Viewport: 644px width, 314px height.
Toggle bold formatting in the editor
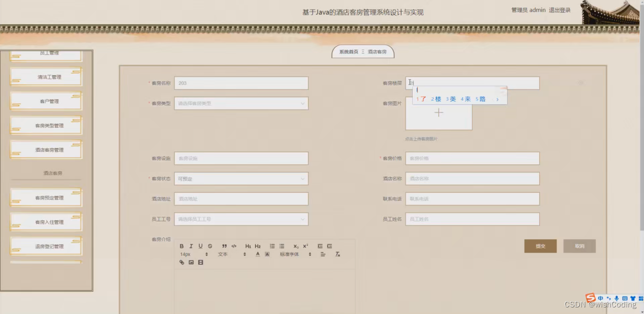[182, 246]
